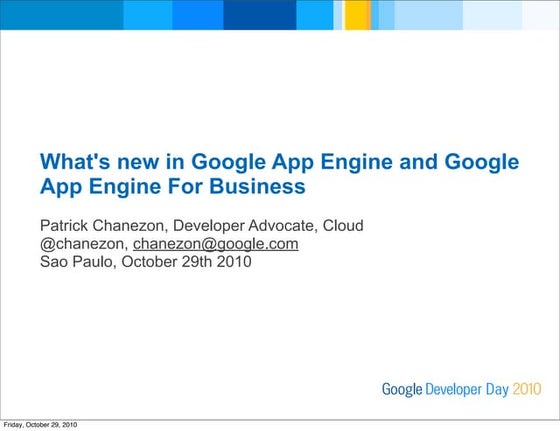Select the text "Sao Paulo, October 29th 2010"
Viewport: 560px width, 431px height.
[146, 262]
